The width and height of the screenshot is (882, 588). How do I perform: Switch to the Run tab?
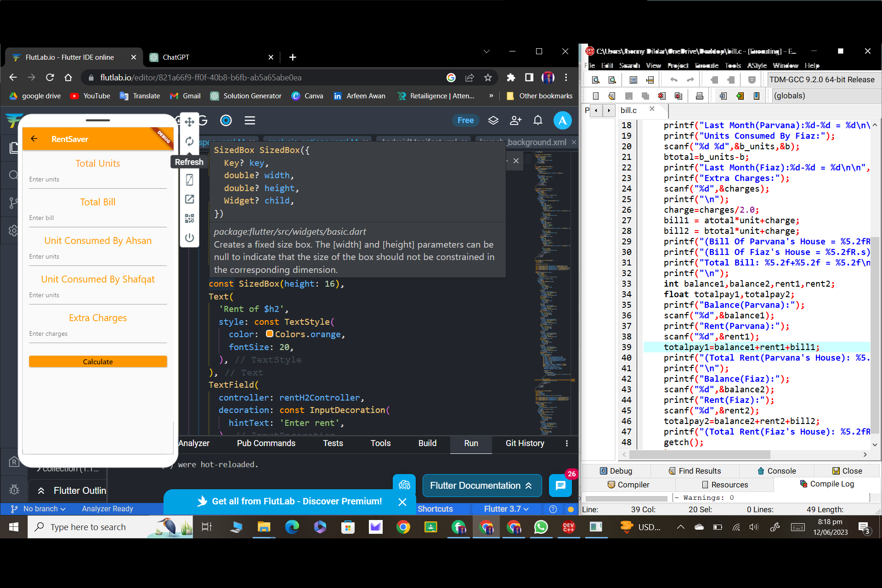pos(471,443)
